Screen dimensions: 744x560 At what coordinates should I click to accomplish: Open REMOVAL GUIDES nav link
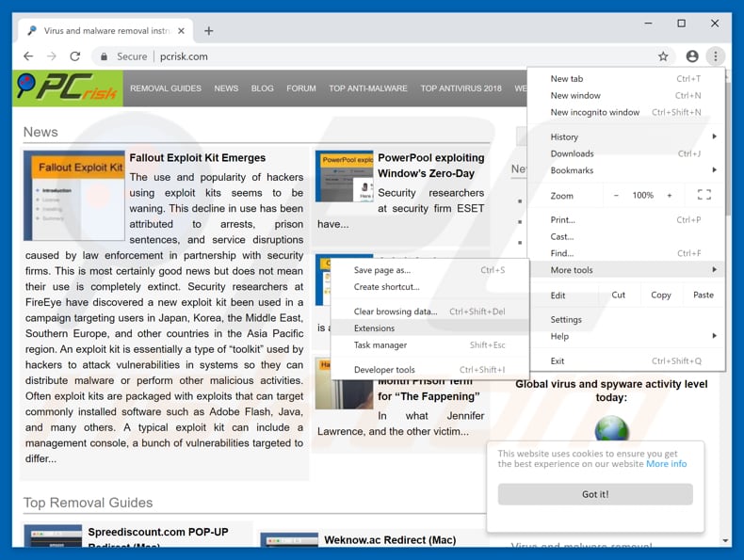point(166,88)
